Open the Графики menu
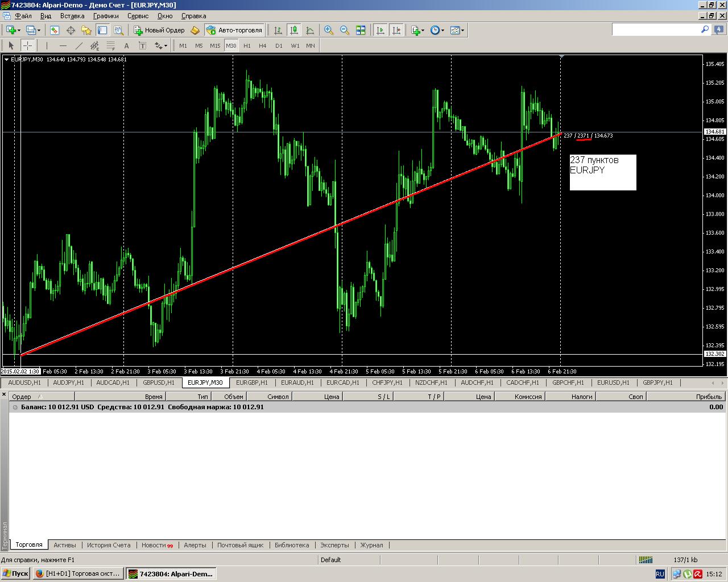The height and width of the screenshot is (582, 728). 106,16
